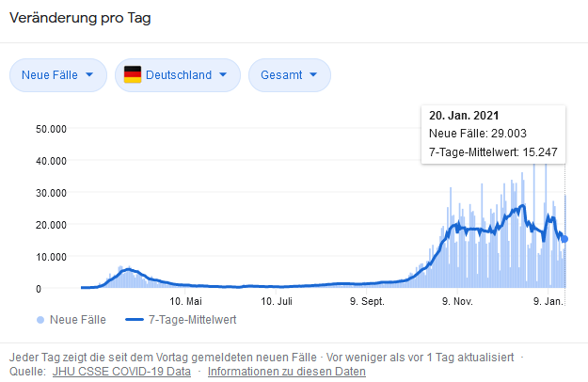Click the Gesamt dropdown arrow

(x=312, y=75)
